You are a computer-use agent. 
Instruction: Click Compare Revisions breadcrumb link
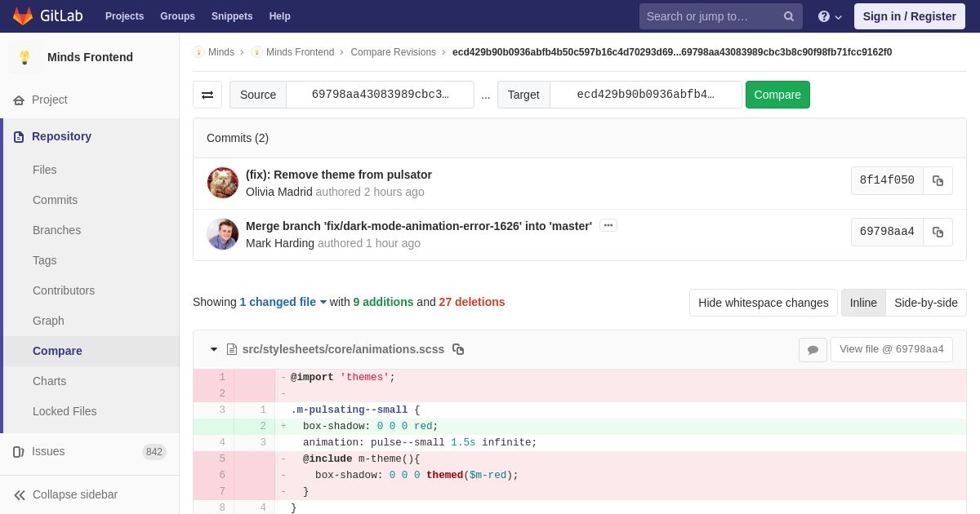pos(394,52)
